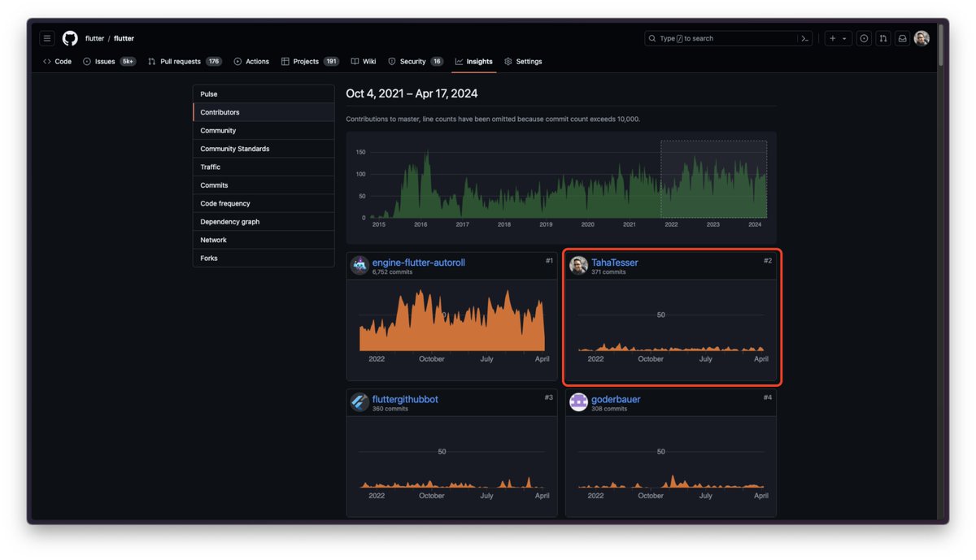Screen dimensions: 976x560
Task: Click the engine-flutter-autoroll avatar
Action: pyautogui.click(x=359, y=266)
